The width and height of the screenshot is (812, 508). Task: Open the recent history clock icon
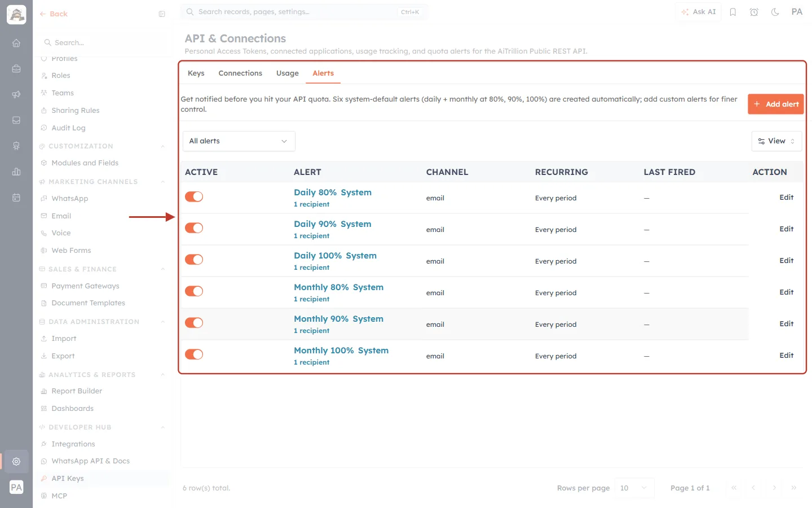point(754,12)
